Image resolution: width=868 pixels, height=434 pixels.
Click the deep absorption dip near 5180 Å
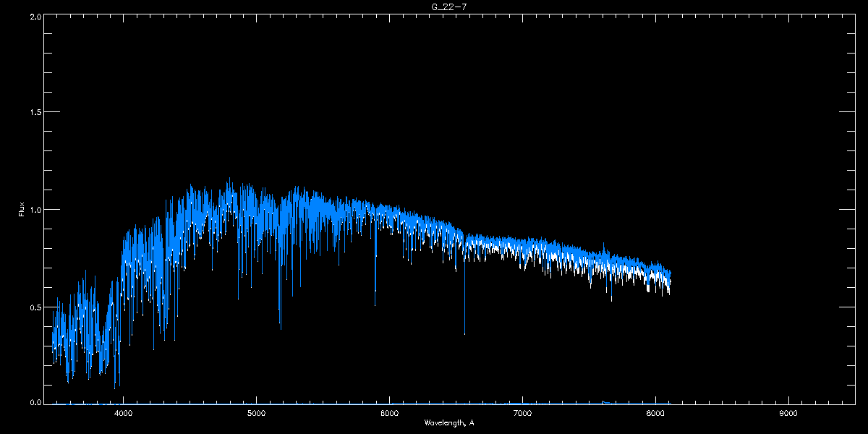click(x=280, y=325)
